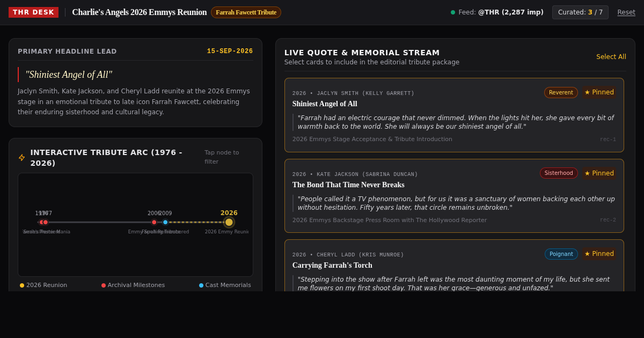Toggle the Cheryl Ladd 'Carrying Farrah's Torch' card
Image resolution: width=644 pixels, height=338 pixels.
point(454,266)
